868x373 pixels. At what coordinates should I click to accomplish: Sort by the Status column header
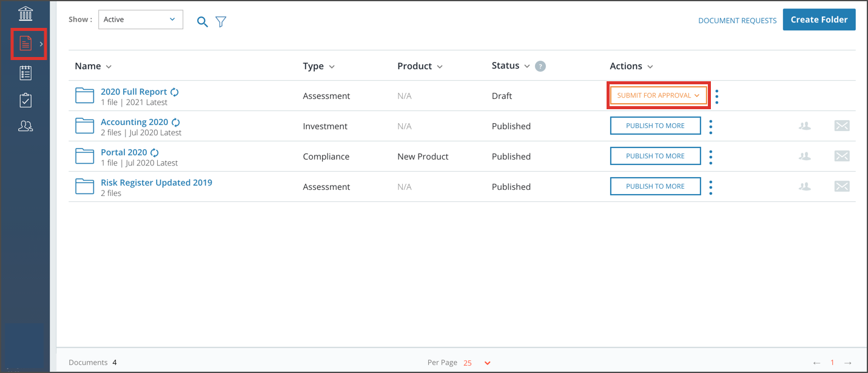(x=511, y=66)
